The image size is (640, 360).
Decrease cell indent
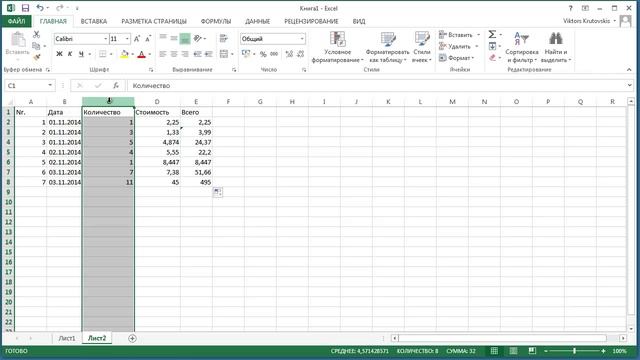(198, 54)
